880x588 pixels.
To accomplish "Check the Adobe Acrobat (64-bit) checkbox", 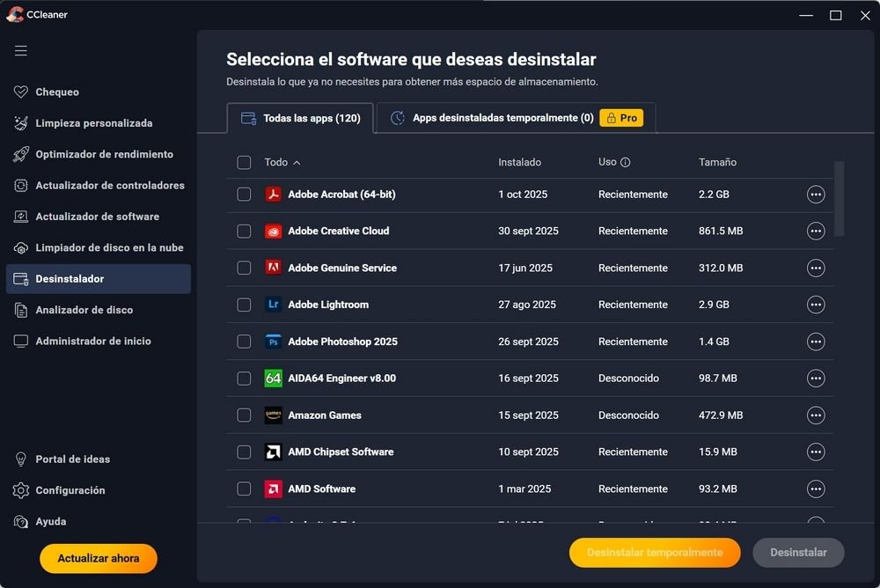I will 244,195.
